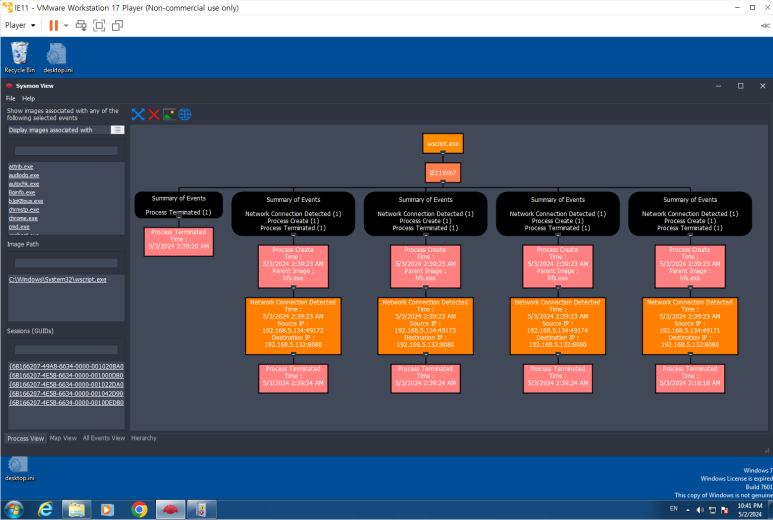Select audiodg.exe in the images list

[24, 175]
